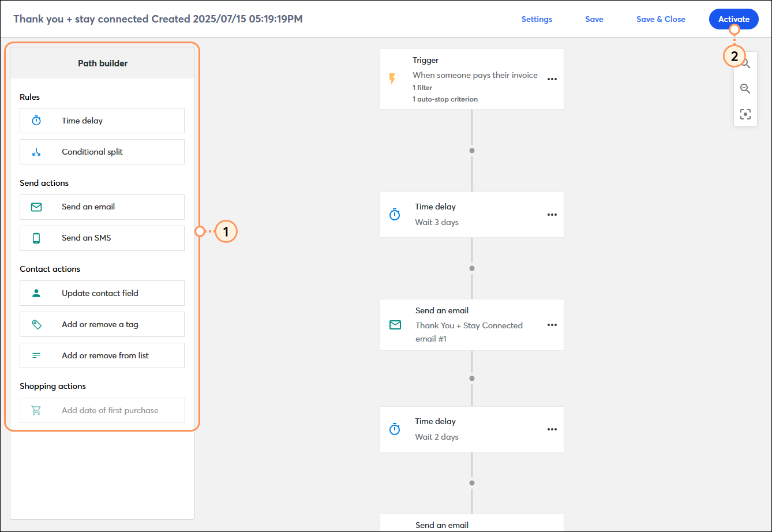772x532 pixels.
Task: Click 'When someone pays their invoice' text
Action: coord(475,75)
